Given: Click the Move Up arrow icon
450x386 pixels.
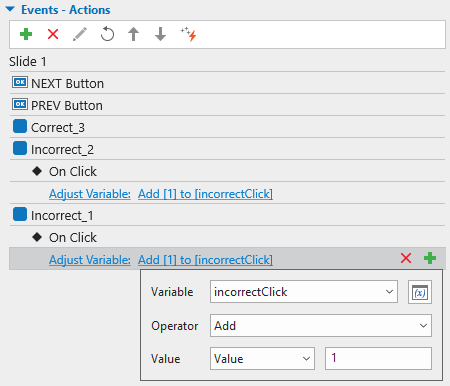Looking at the screenshot, I should pos(134,34).
